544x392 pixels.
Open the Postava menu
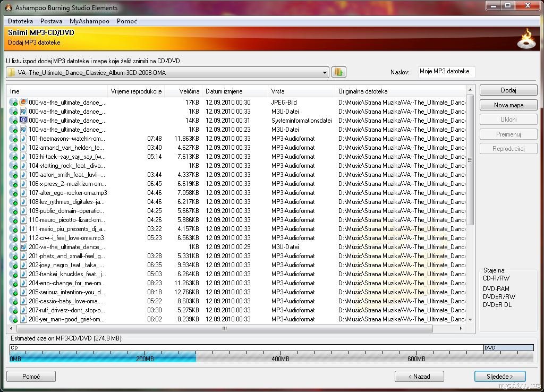pos(52,21)
